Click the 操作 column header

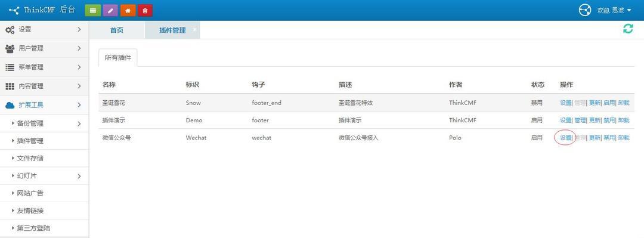pos(566,85)
